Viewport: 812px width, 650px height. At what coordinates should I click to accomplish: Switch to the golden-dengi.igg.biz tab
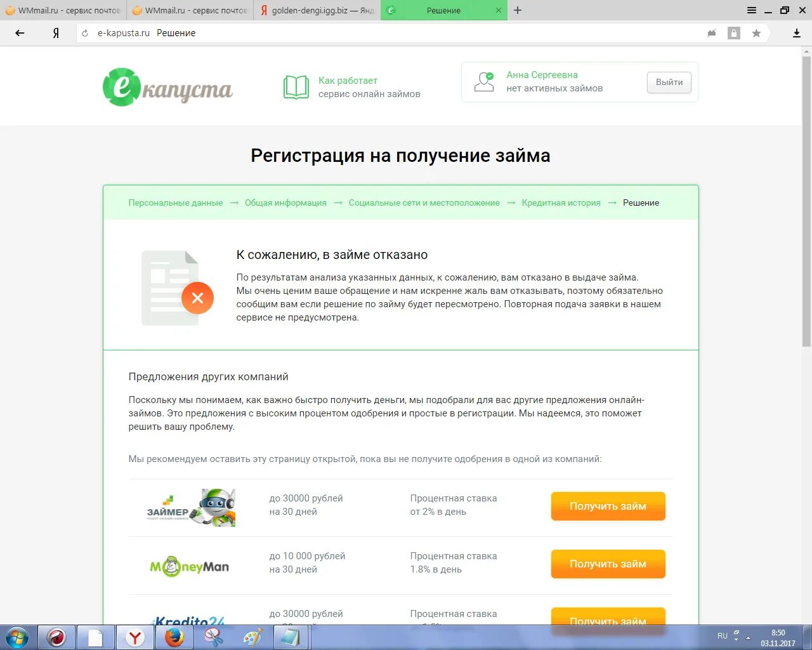[316, 10]
